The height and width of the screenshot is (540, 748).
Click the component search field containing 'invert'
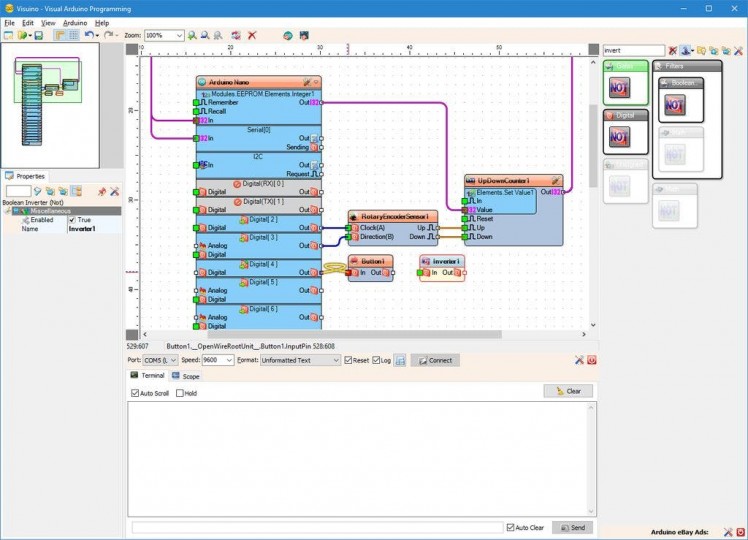pos(632,50)
